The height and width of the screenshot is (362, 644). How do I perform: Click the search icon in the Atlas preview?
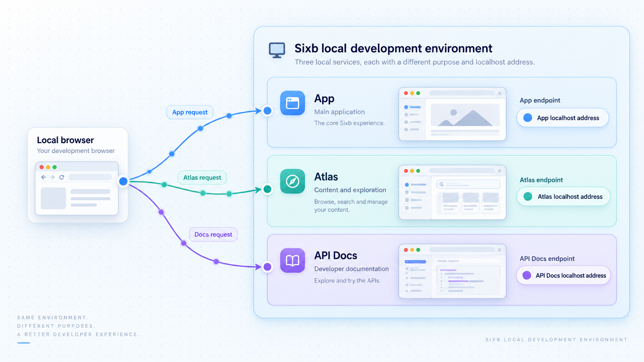tap(442, 184)
